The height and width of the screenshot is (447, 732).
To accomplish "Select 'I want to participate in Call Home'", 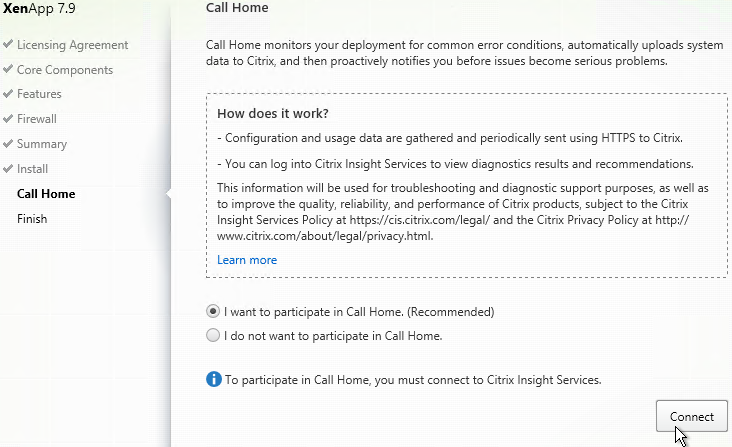I will tap(213, 311).
